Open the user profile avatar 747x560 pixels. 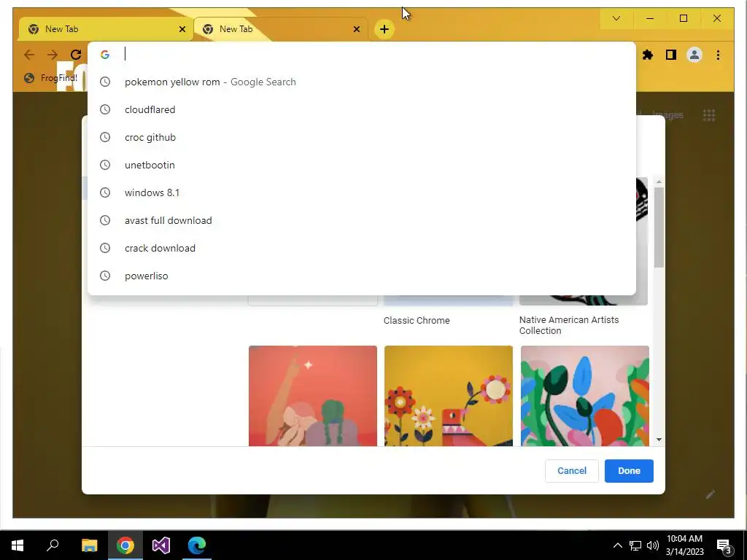point(694,55)
